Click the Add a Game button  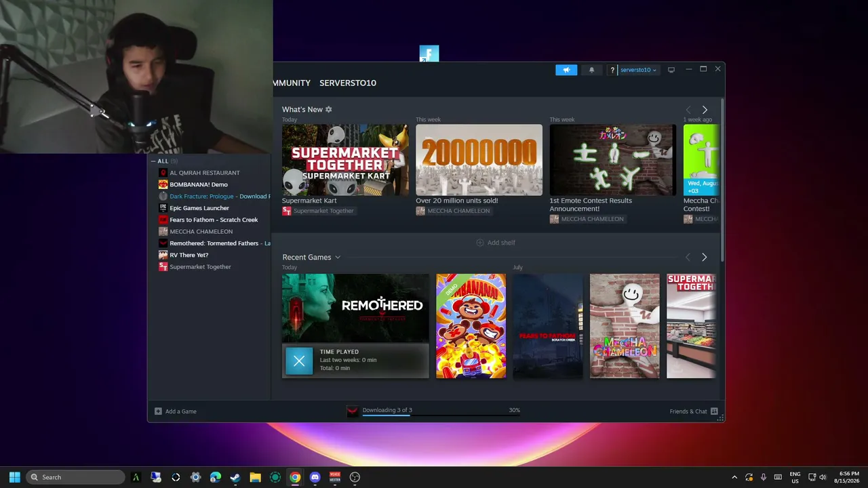point(176,411)
